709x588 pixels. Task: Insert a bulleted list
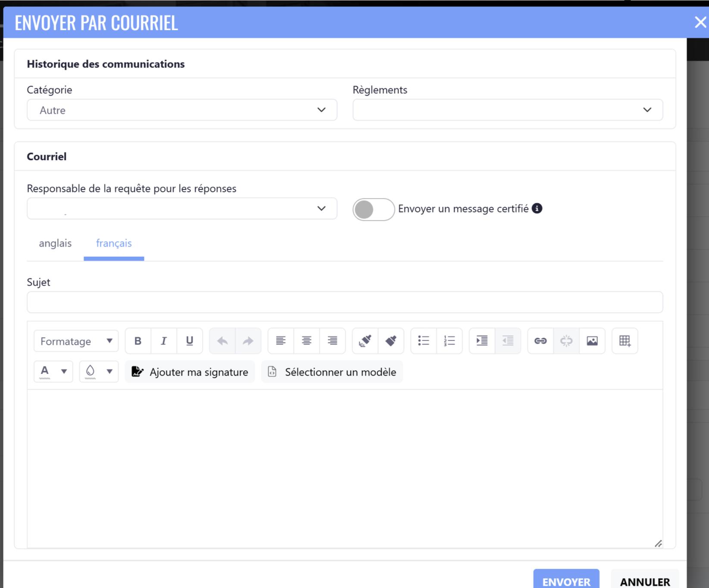click(x=424, y=341)
